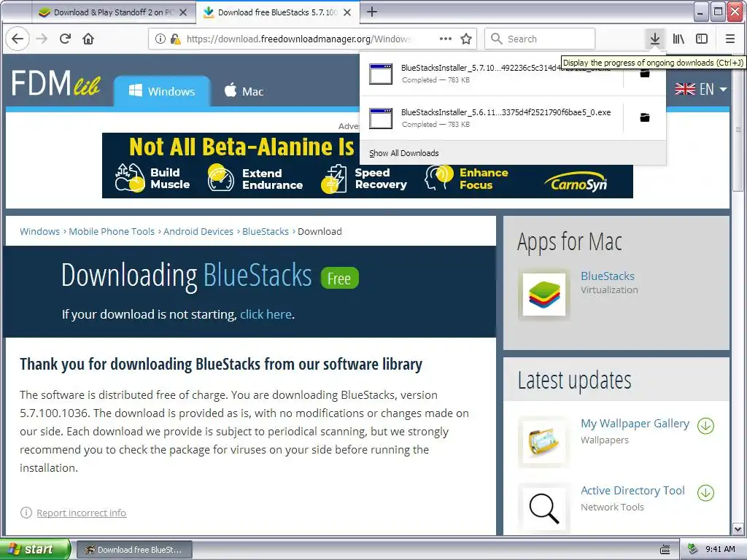Click the page vertical scrollbar down arrow
The height and width of the screenshot is (560, 747).
point(738,529)
